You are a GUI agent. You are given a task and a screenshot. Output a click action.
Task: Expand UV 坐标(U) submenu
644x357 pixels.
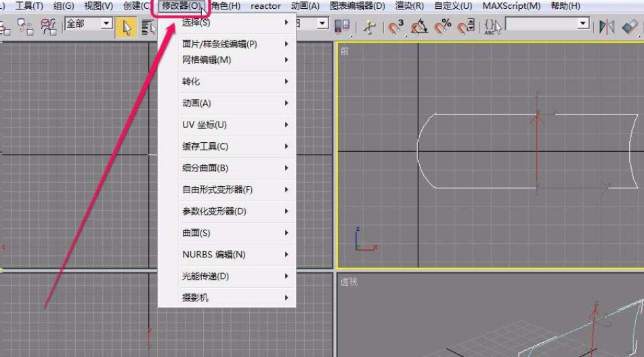(x=237, y=125)
